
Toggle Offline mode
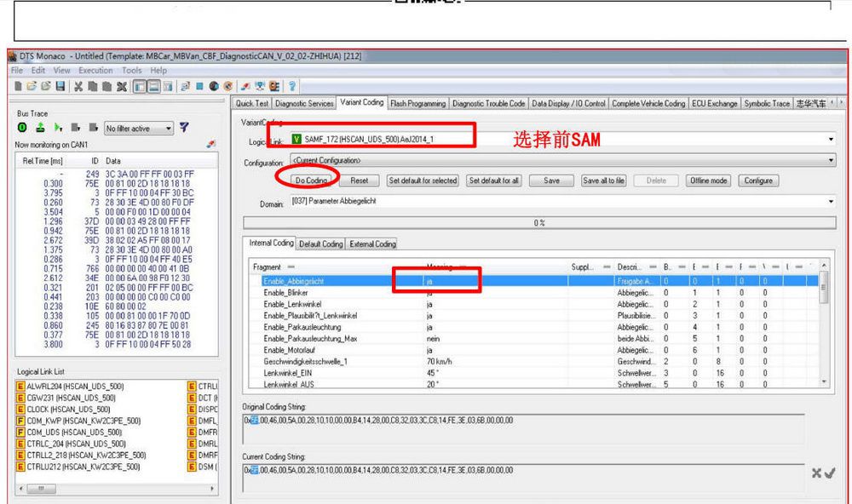(708, 180)
